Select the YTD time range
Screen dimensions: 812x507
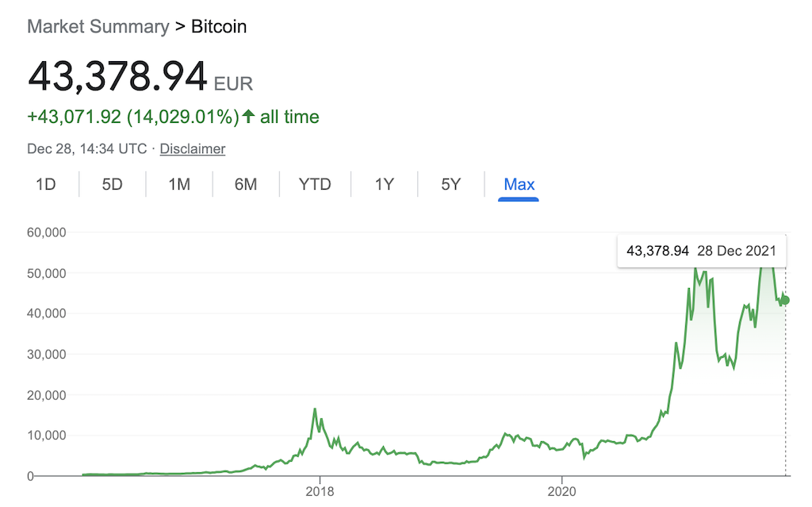click(315, 184)
